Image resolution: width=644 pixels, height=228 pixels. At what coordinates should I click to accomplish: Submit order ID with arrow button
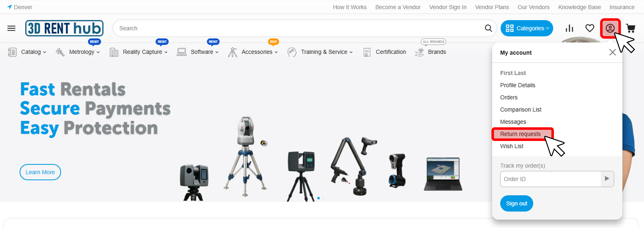[607, 179]
